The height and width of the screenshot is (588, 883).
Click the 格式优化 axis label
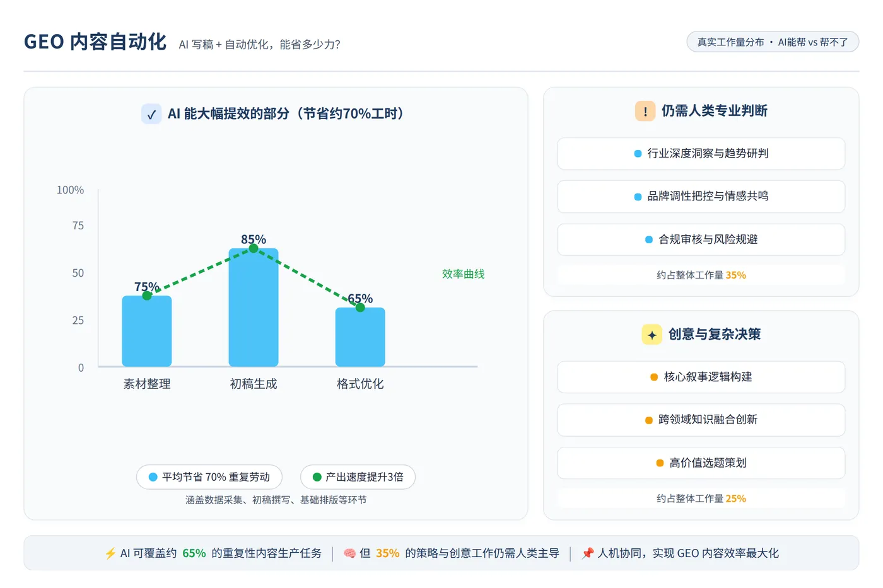(x=360, y=384)
